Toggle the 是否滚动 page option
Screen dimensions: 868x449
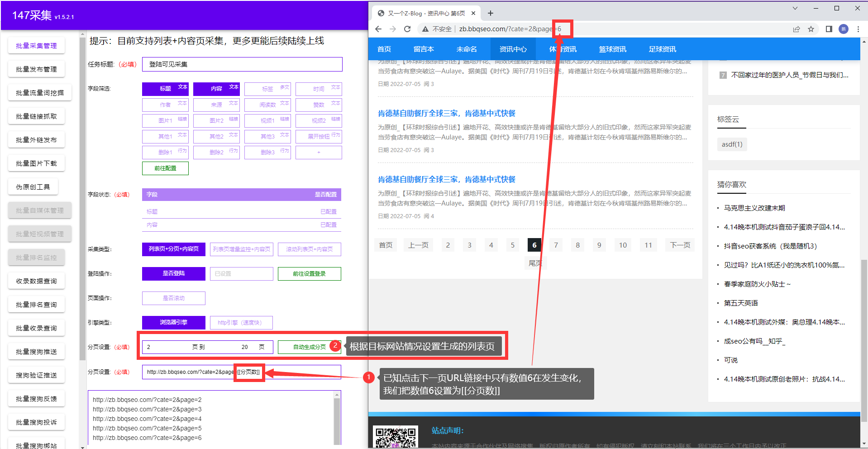coord(174,298)
